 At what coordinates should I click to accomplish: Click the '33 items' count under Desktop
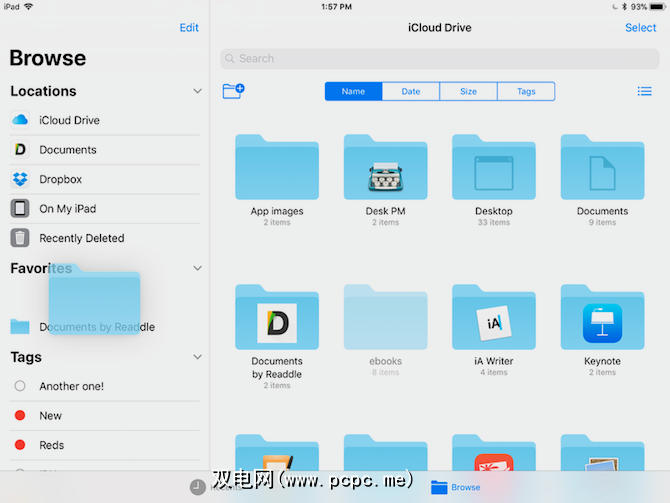pos(494,222)
